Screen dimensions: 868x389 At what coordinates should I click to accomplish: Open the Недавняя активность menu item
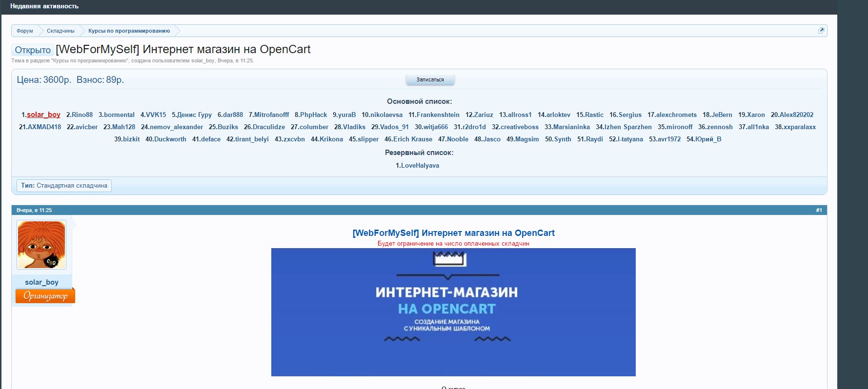coord(44,6)
